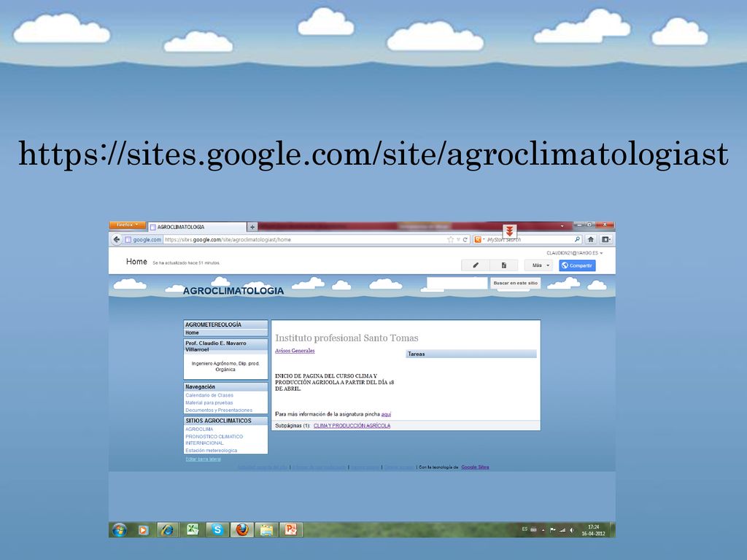Open the Calendario de Clases link
This screenshot has width=747, height=560.
pyautogui.click(x=209, y=395)
